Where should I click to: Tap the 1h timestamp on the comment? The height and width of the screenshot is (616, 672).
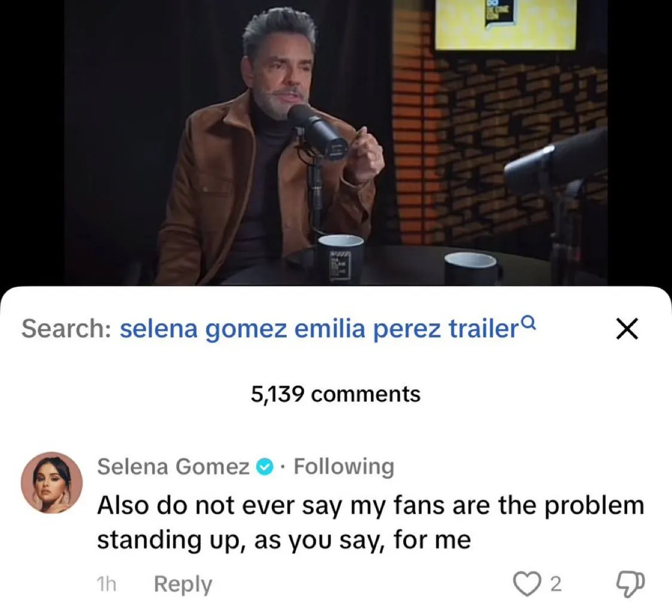click(x=108, y=584)
